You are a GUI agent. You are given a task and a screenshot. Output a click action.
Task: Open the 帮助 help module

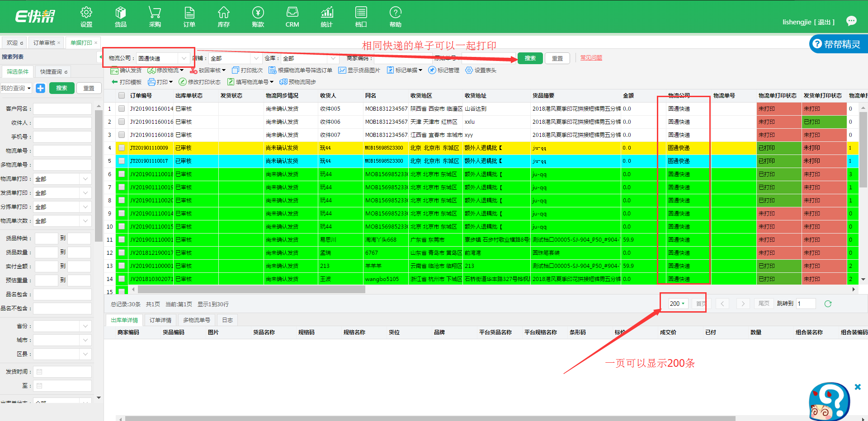pyautogui.click(x=396, y=17)
